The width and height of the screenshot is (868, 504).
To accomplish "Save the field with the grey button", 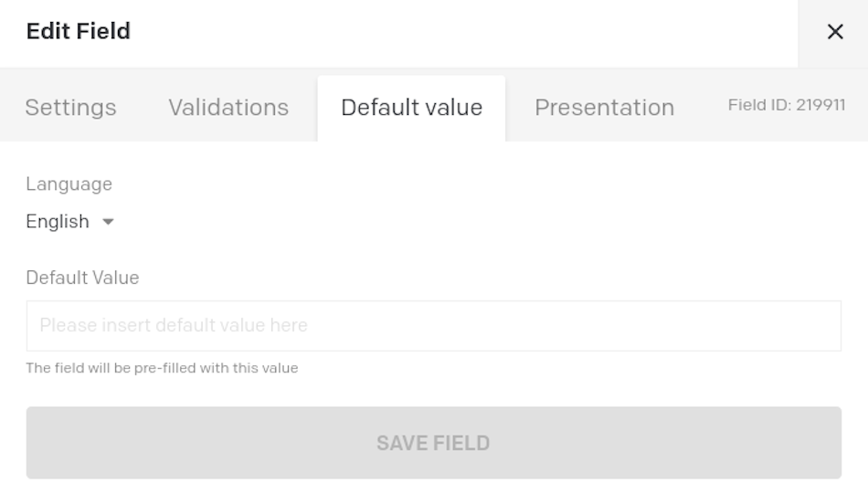I will point(434,443).
